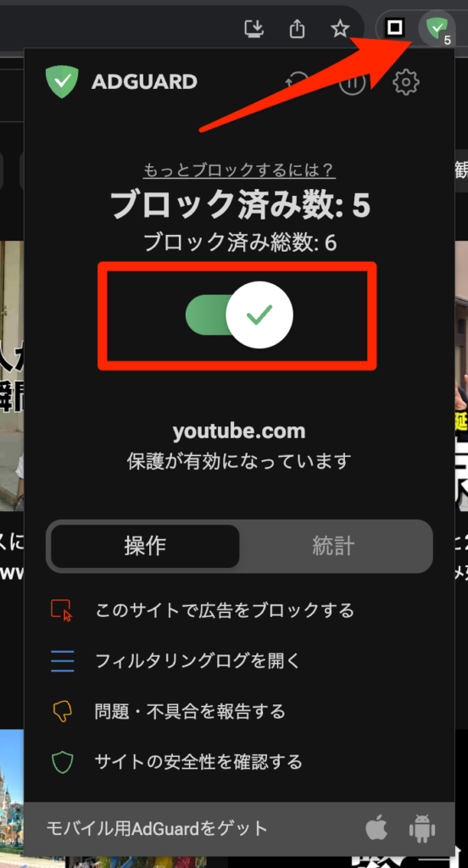This screenshot has height=868, width=468.
Task: Pause AdGuard protection with pause icon
Action: 352,82
